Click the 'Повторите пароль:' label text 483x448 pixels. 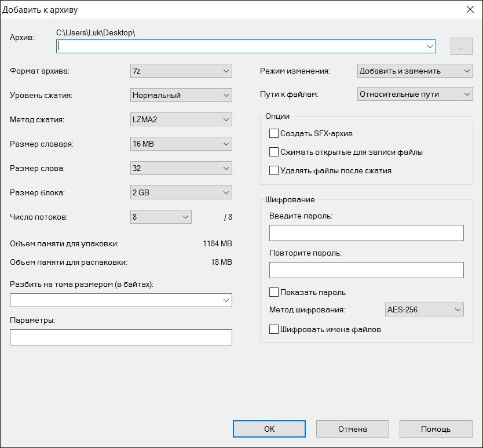305,253
